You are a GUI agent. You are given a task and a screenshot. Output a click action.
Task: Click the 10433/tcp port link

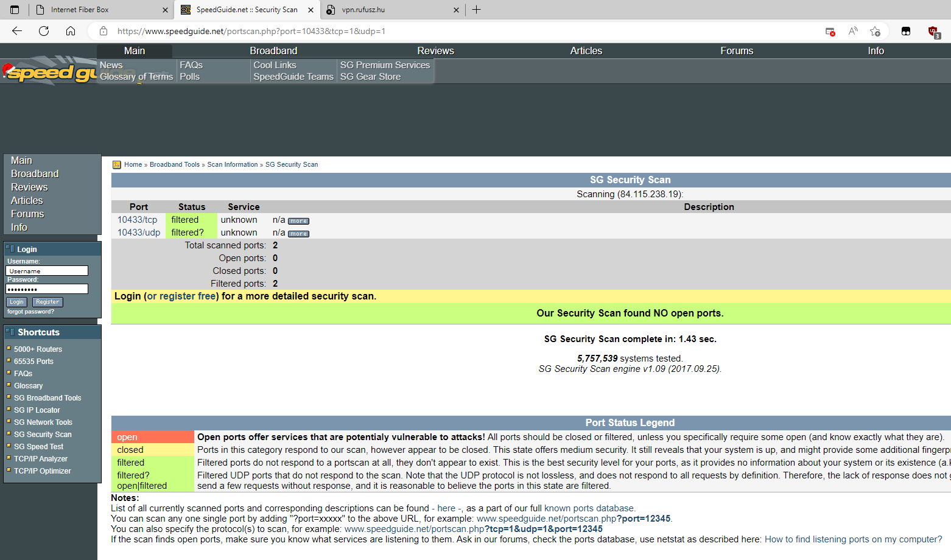[x=137, y=220]
